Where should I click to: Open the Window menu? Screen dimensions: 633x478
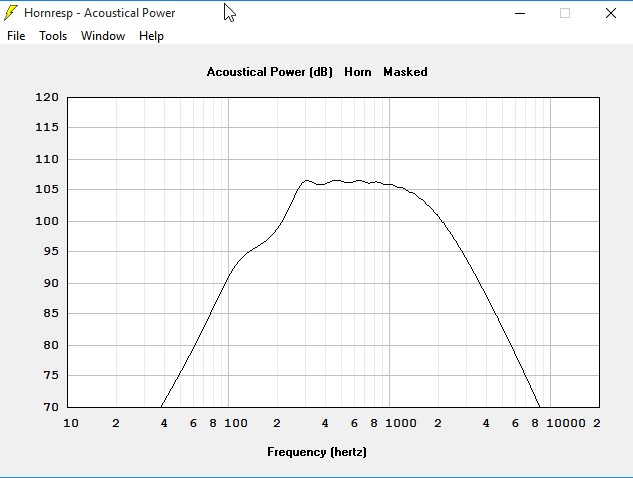coord(103,36)
